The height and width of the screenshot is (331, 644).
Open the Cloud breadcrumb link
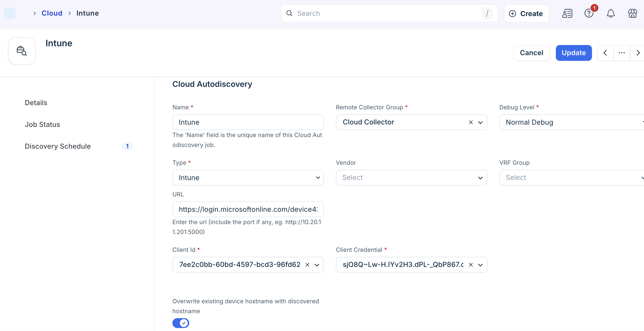pos(52,13)
